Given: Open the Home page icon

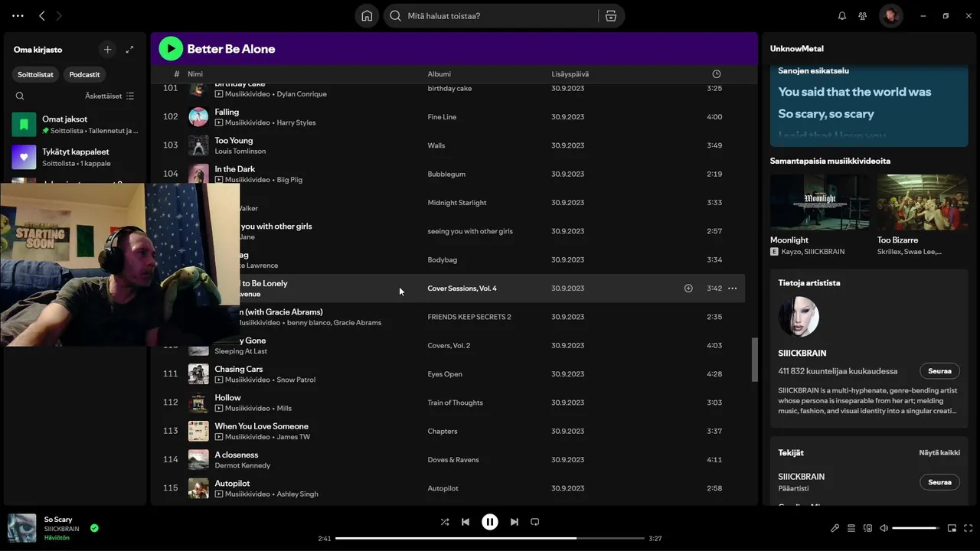Looking at the screenshot, I should (x=367, y=15).
